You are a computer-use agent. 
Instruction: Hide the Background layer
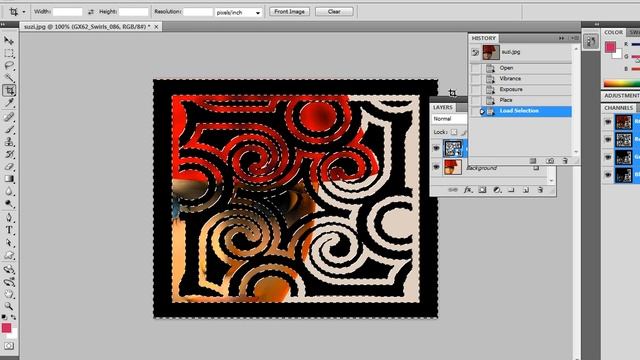point(436,167)
